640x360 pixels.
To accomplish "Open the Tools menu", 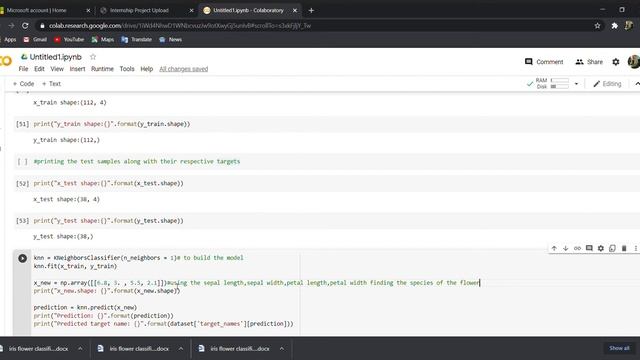I will pyautogui.click(x=127, y=69).
